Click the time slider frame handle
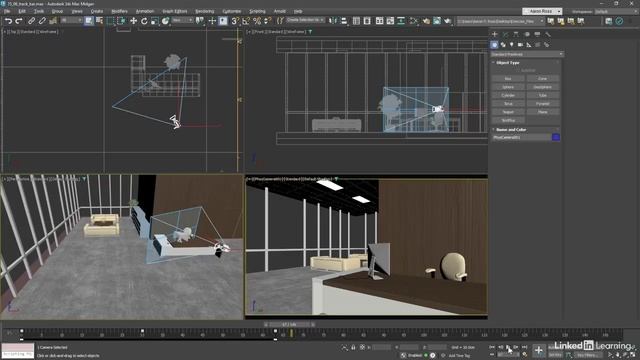The height and width of the screenshot is (360, 640). tap(289, 324)
